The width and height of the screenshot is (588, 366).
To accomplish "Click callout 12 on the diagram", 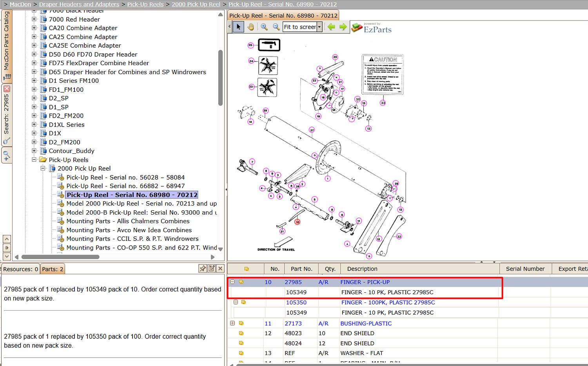I will 378,239.
